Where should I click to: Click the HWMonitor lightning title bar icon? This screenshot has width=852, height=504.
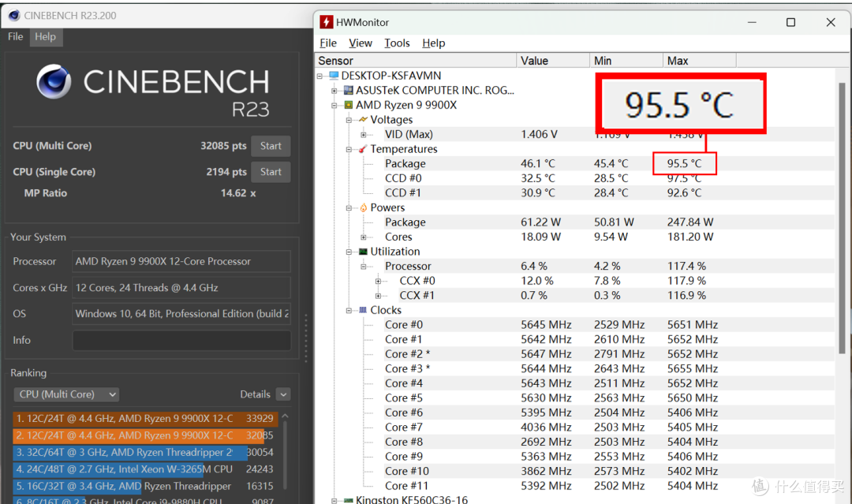point(326,22)
